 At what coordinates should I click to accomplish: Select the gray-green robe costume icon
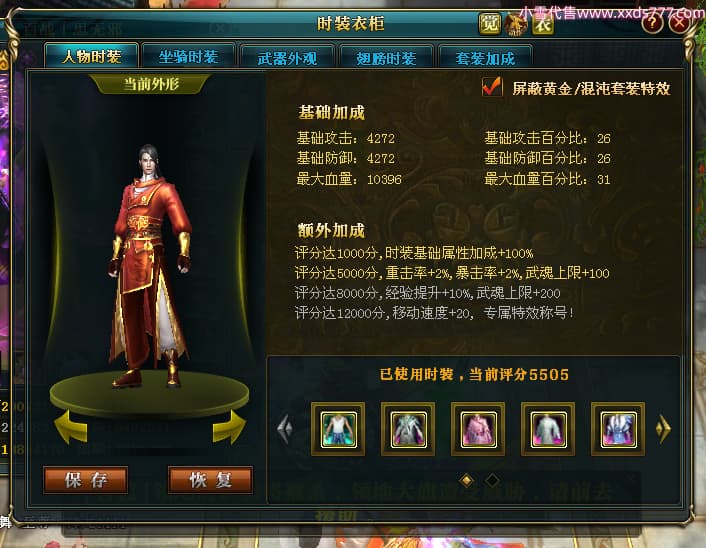click(408, 430)
